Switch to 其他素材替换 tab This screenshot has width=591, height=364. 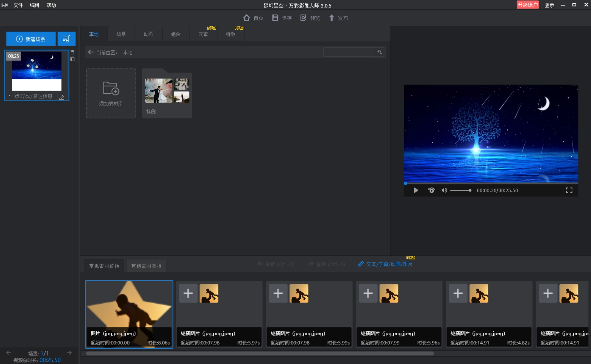(x=146, y=266)
